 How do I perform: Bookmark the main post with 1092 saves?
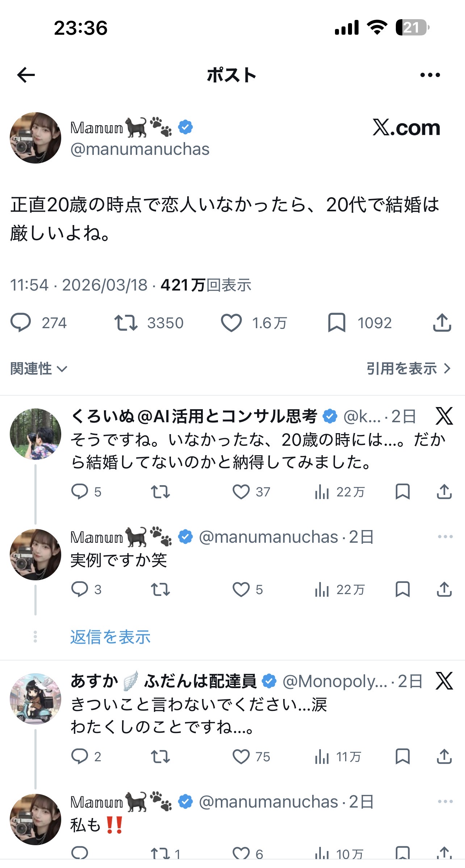pyautogui.click(x=337, y=323)
